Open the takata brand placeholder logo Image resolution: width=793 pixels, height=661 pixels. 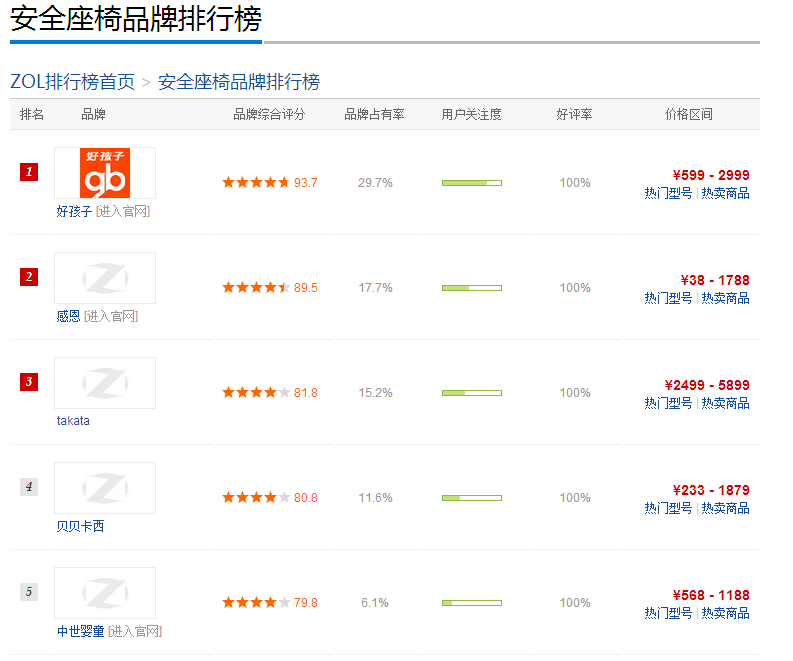click(105, 383)
